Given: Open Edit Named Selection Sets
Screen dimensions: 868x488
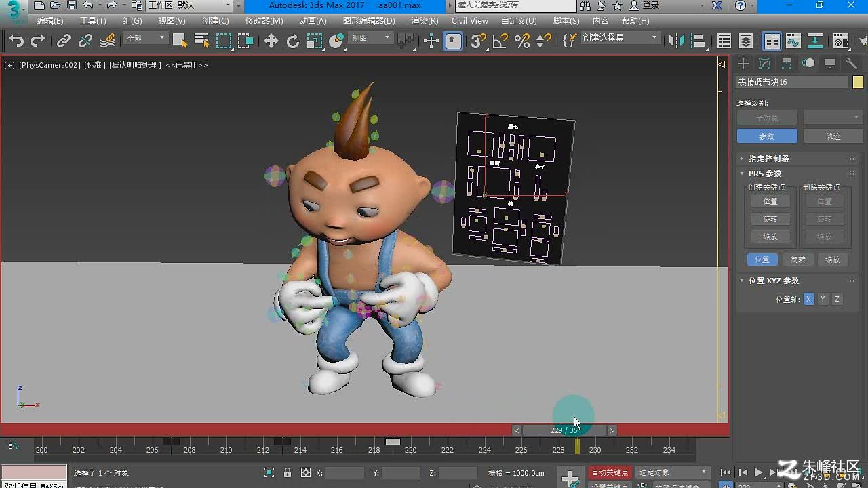Looking at the screenshot, I should [x=569, y=41].
